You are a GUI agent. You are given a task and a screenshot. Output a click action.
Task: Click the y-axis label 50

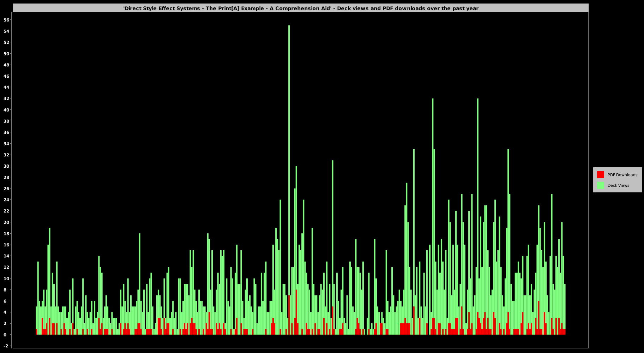click(6, 54)
